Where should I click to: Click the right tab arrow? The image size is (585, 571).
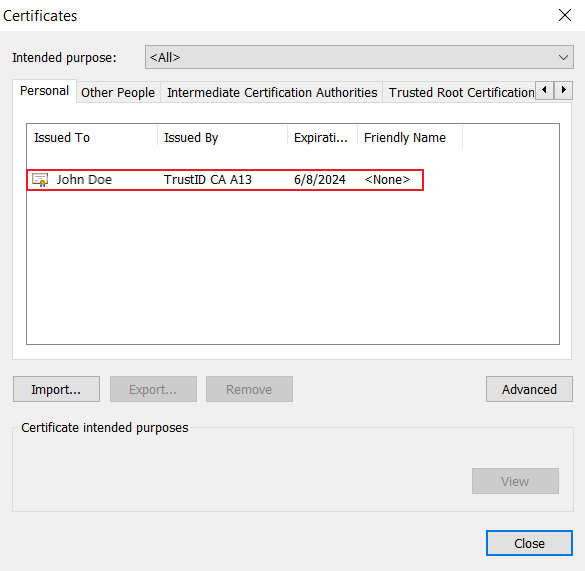coord(563,90)
